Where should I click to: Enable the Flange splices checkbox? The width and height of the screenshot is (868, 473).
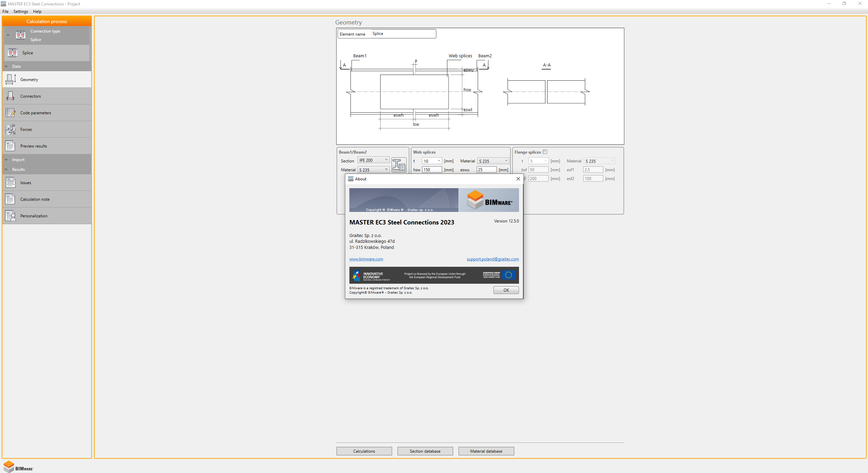[545, 152]
